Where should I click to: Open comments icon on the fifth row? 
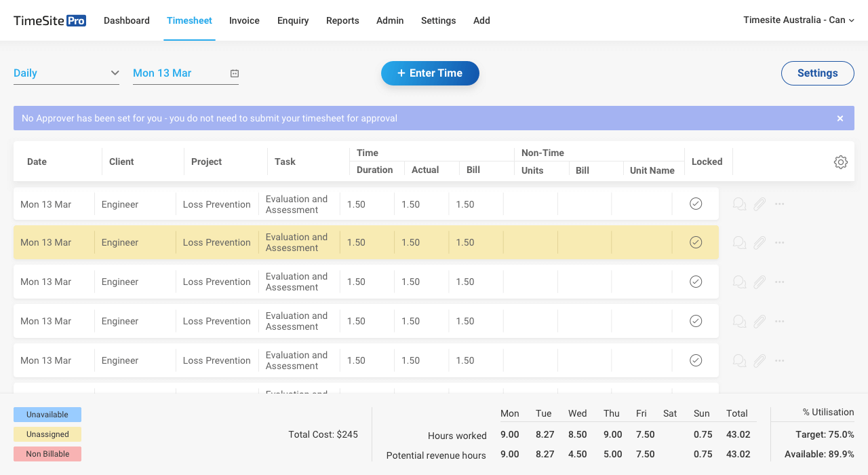(x=740, y=361)
